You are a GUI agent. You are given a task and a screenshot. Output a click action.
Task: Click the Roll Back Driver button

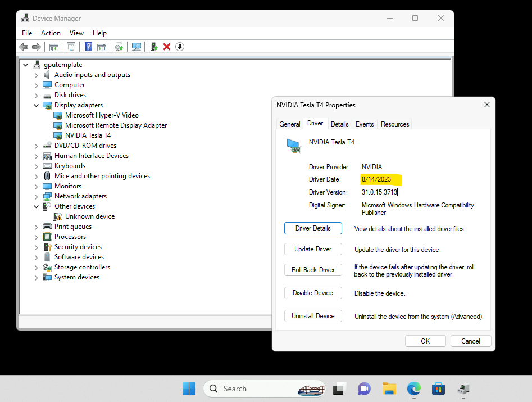313,269
